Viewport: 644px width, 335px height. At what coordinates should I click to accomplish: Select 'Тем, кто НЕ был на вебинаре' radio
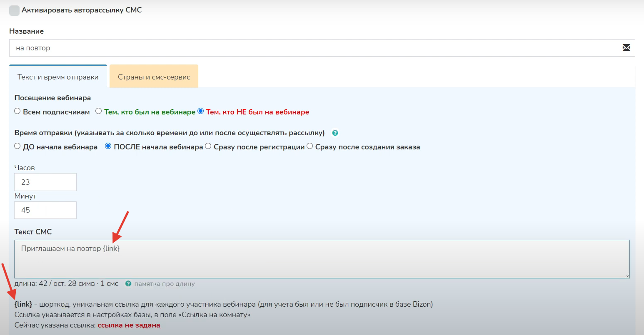point(201,111)
